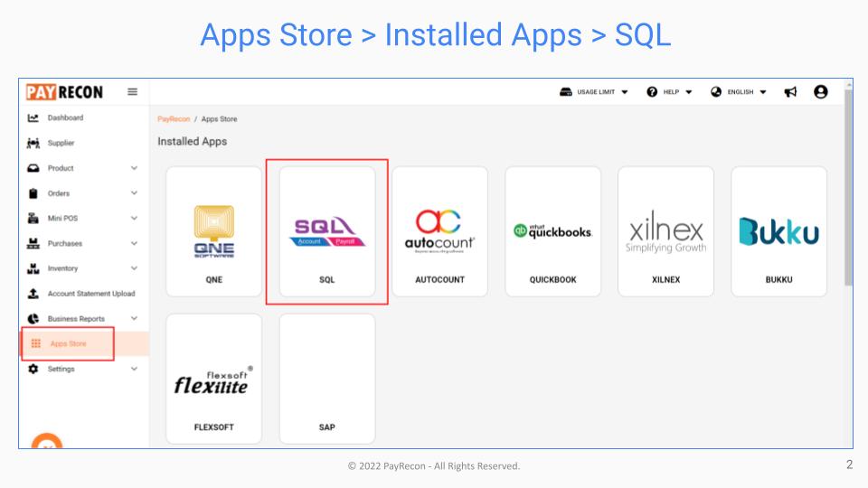Open the SAP app card

click(x=327, y=379)
